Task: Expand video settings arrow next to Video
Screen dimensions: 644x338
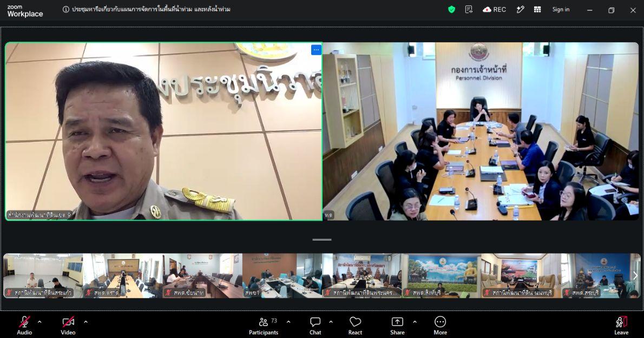Action: pos(86,322)
